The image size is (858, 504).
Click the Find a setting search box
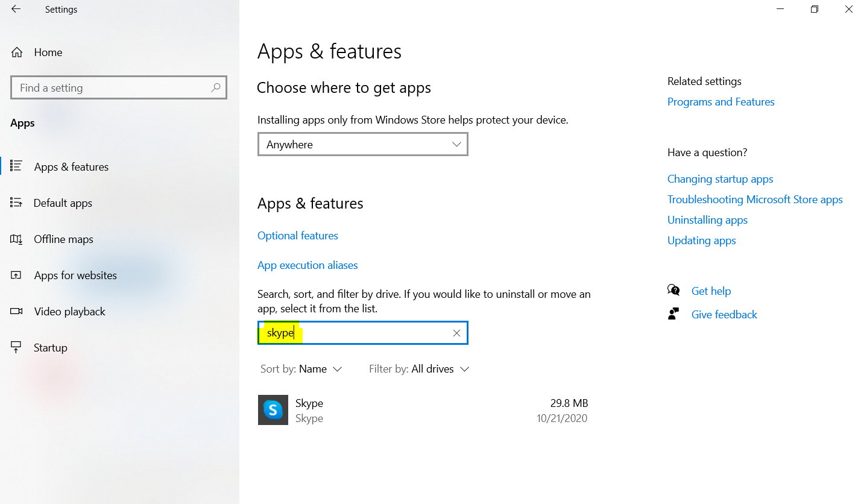112,88
